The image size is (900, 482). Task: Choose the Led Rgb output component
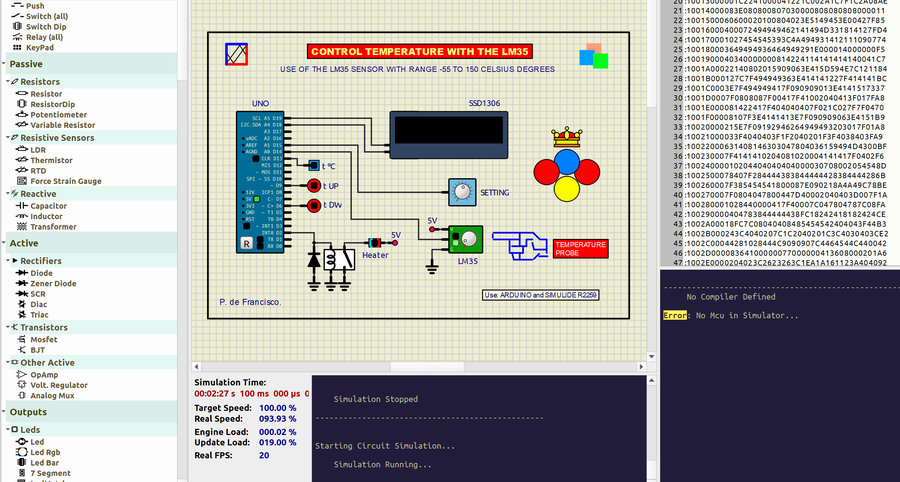pyautogui.click(x=45, y=452)
